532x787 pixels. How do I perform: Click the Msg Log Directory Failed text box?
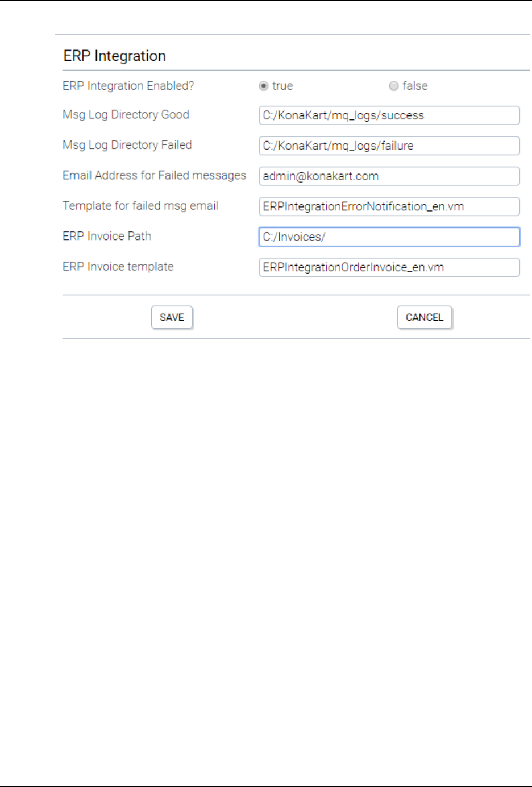point(389,146)
